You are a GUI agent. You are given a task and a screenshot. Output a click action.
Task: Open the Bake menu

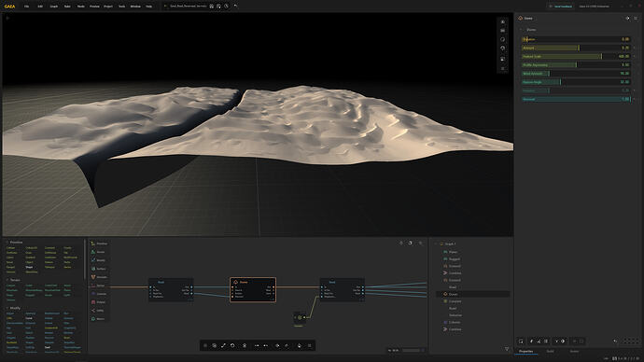pyautogui.click(x=67, y=7)
